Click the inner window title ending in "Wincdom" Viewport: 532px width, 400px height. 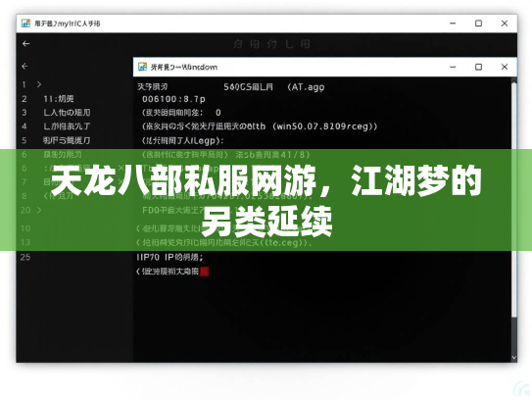pos(184,68)
